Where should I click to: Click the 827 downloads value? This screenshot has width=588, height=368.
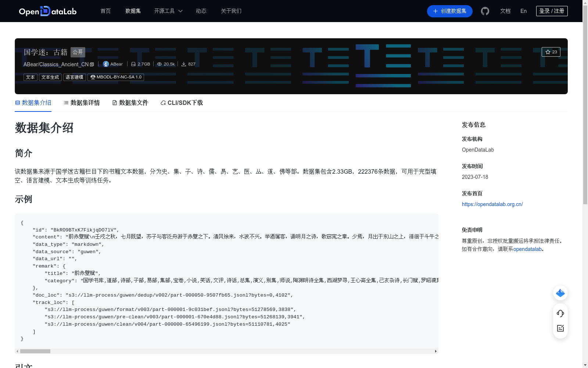coord(192,64)
